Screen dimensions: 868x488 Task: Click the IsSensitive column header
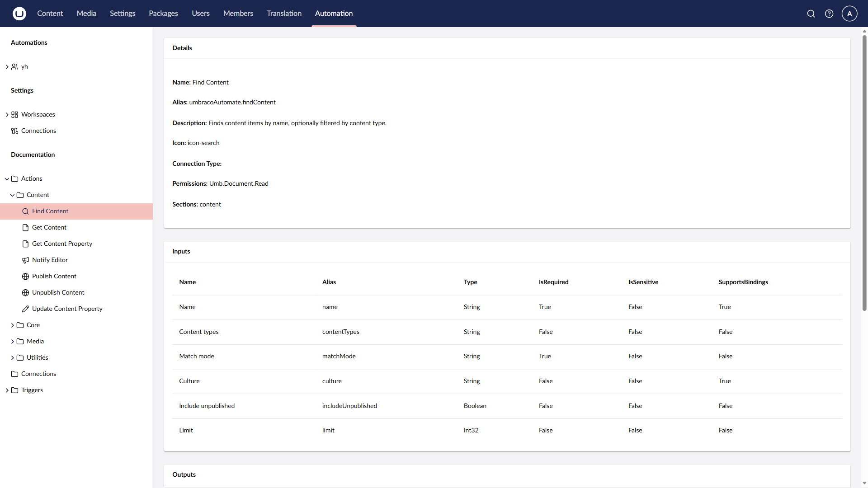click(x=643, y=282)
